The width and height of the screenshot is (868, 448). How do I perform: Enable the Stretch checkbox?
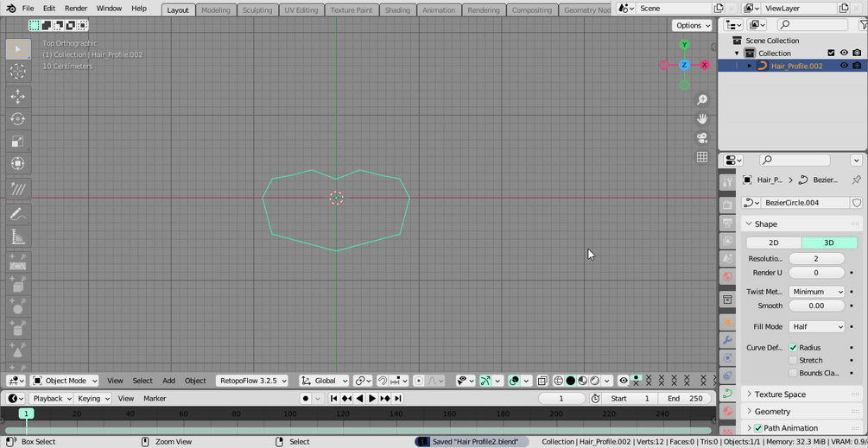point(793,360)
